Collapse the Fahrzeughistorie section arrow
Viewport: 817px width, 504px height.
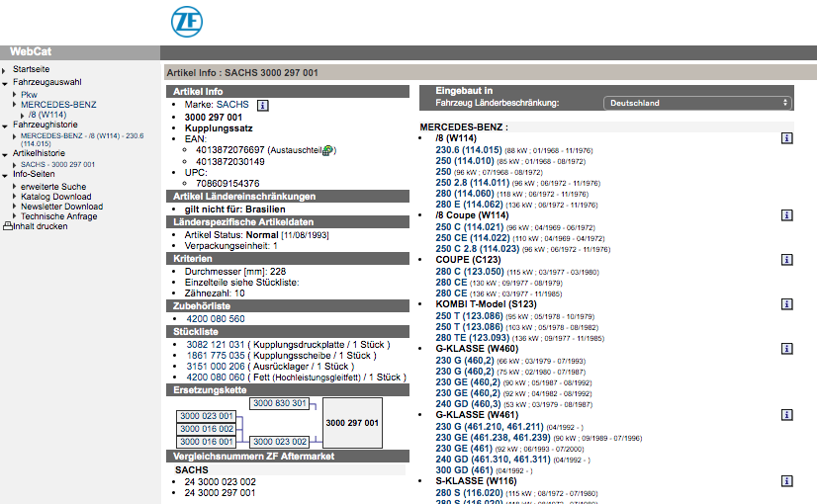click(5, 126)
